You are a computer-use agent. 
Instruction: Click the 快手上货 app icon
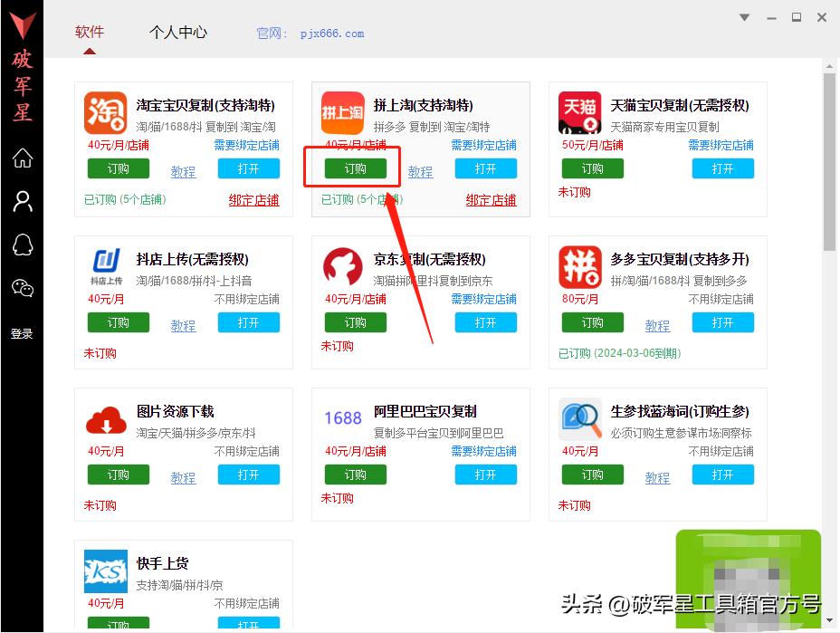click(x=106, y=571)
